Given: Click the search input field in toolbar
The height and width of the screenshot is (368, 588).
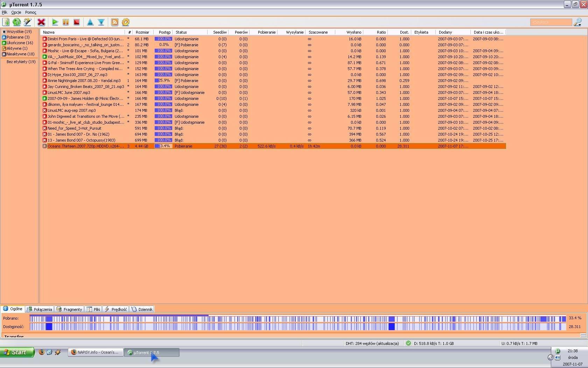Looking at the screenshot, I should point(551,22).
